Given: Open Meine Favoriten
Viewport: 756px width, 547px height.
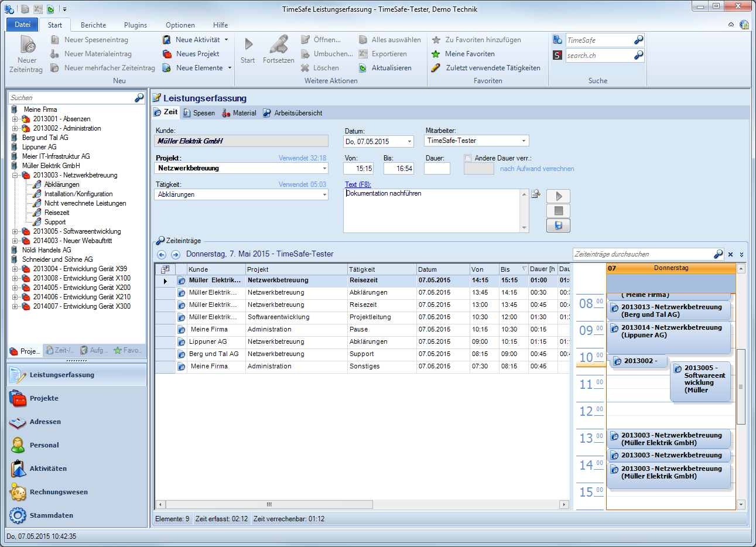Looking at the screenshot, I should click(463, 54).
